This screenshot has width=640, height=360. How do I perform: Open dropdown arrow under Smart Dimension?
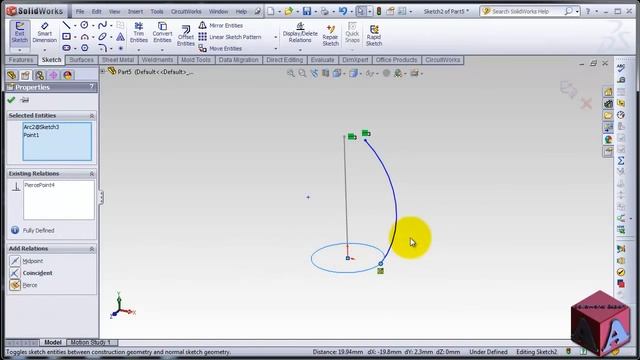tap(44, 50)
